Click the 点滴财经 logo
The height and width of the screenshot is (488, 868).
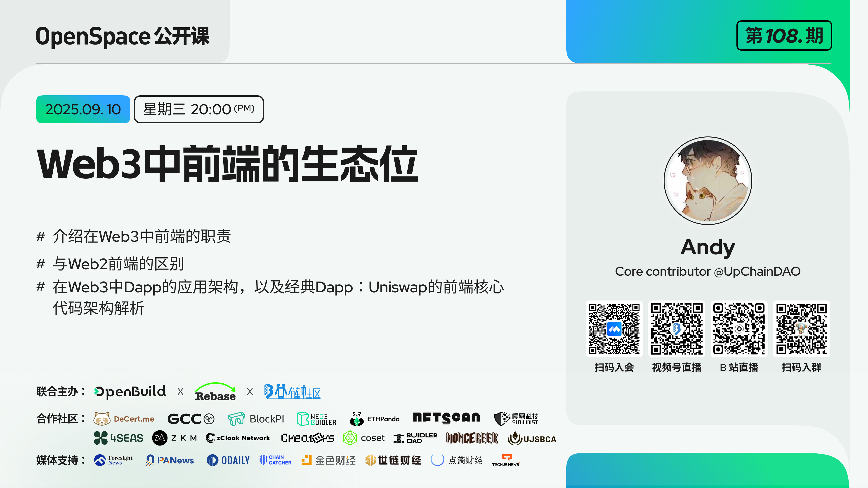coord(457,460)
